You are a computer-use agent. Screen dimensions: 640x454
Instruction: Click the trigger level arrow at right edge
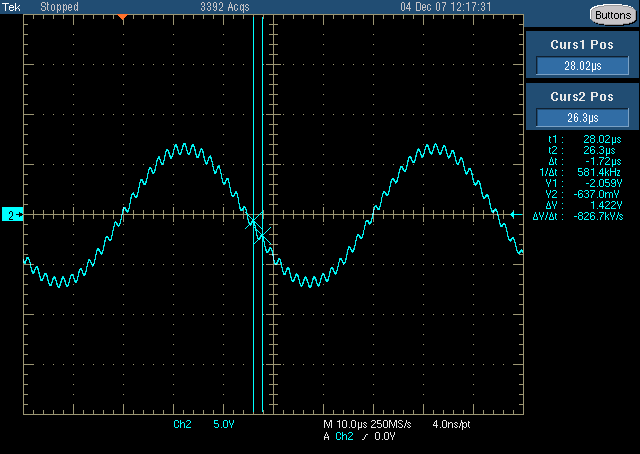click(x=516, y=214)
